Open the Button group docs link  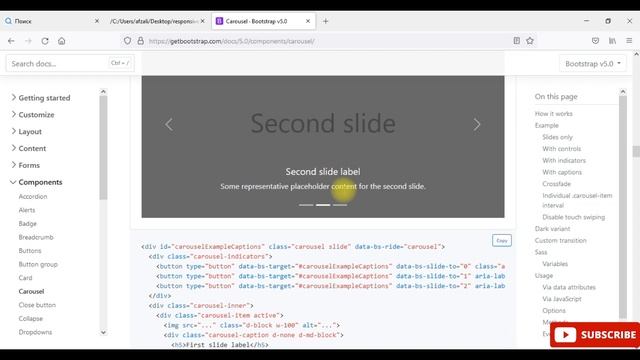tap(38, 264)
